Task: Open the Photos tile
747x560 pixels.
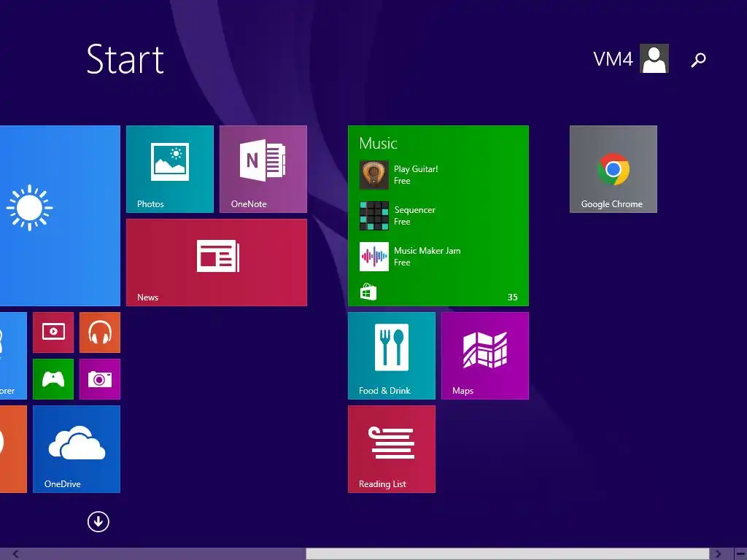Action: pos(169,169)
